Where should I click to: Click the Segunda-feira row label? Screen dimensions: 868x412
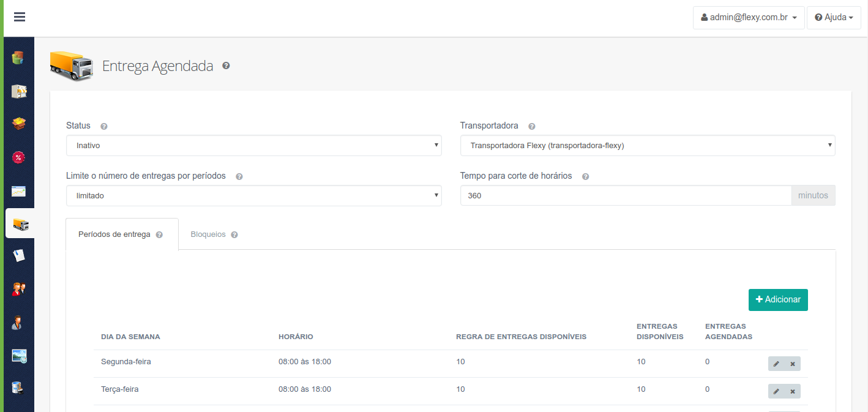[x=126, y=362]
